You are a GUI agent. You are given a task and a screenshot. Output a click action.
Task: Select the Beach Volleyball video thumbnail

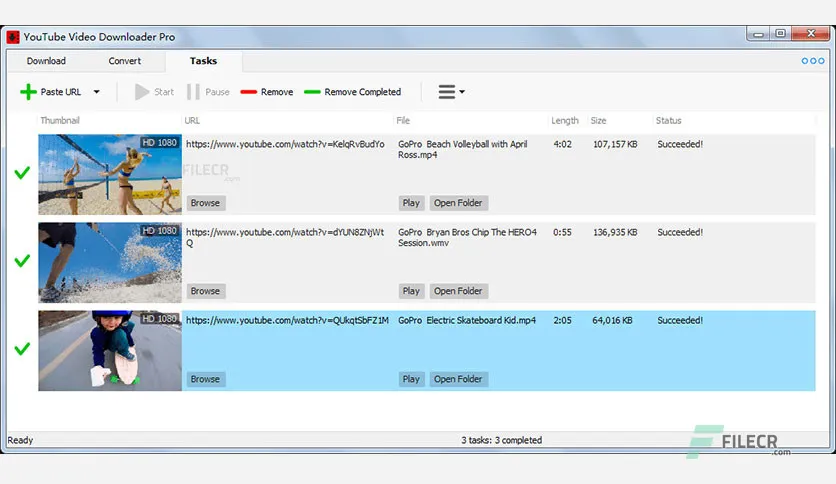(x=110, y=174)
